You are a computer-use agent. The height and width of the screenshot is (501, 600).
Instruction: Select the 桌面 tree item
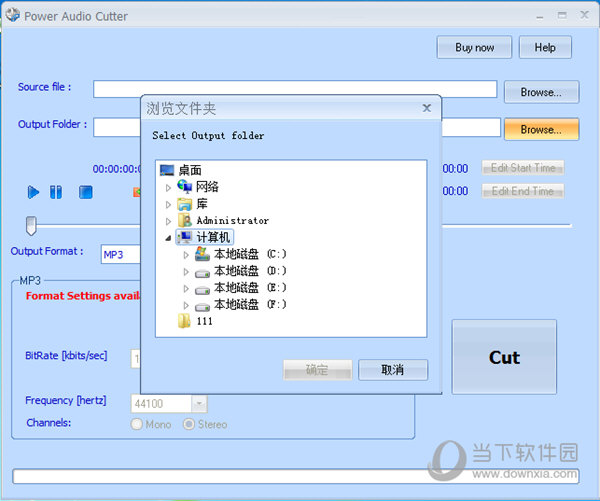point(190,170)
